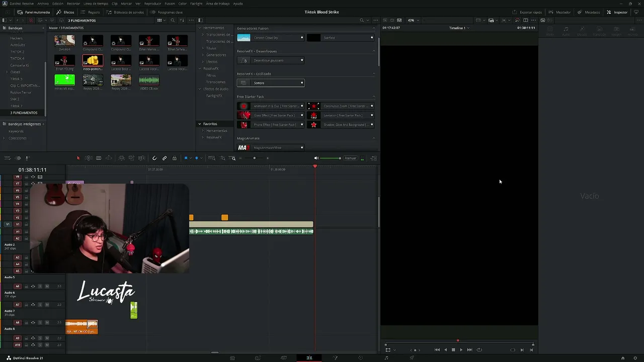Image resolution: width=644 pixels, height=362 pixels.
Task: Collapse the Free Starter Pack section
Action: tap(374, 97)
